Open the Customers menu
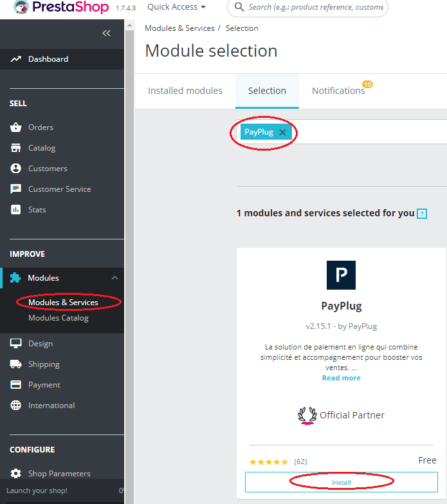 pos(48,169)
